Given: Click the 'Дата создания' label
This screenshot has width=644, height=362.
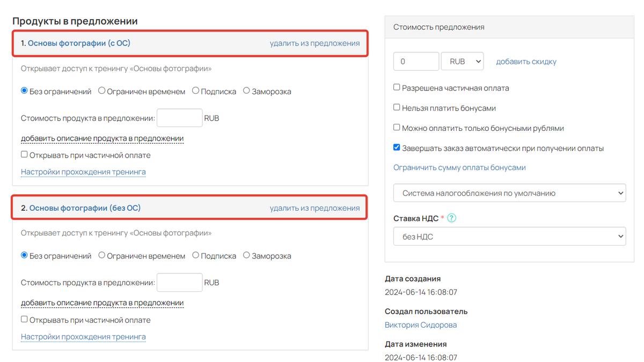Looking at the screenshot, I should 413,279.
